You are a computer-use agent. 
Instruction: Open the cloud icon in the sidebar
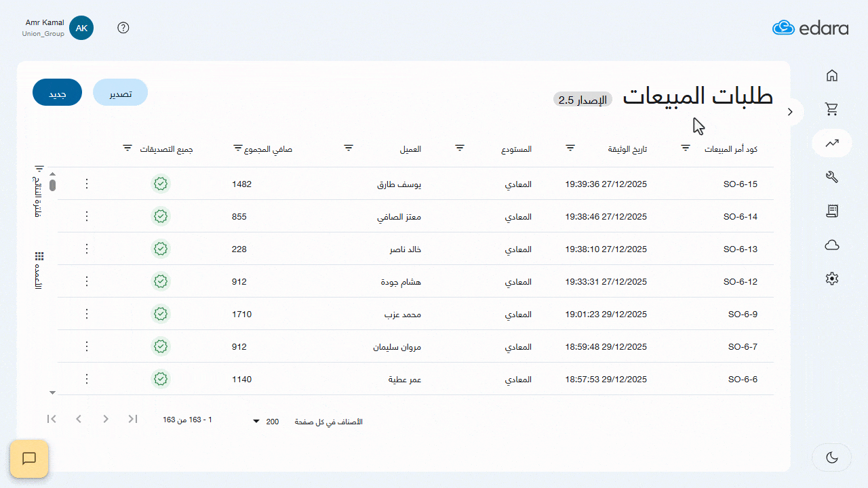point(832,245)
